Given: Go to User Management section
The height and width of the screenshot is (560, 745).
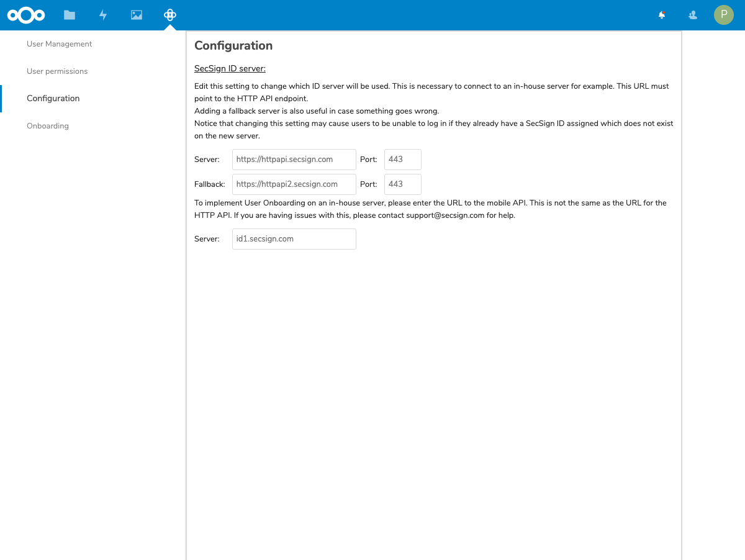Looking at the screenshot, I should (60, 44).
